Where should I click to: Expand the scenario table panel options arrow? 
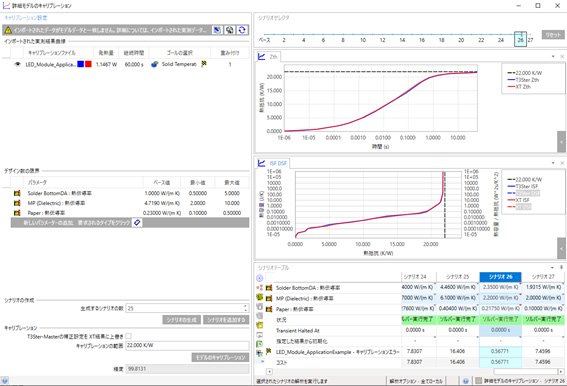click(x=552, y=267)
